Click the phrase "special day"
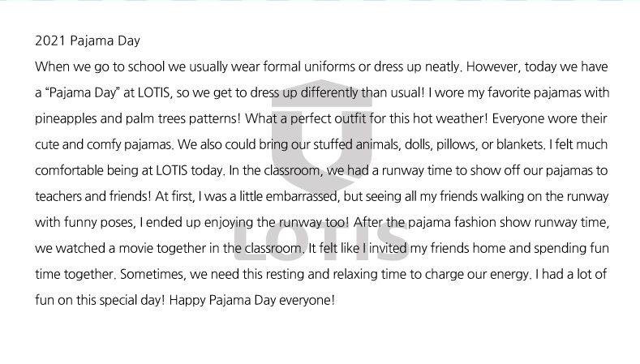Screen dimensions: 640x364 132,301
